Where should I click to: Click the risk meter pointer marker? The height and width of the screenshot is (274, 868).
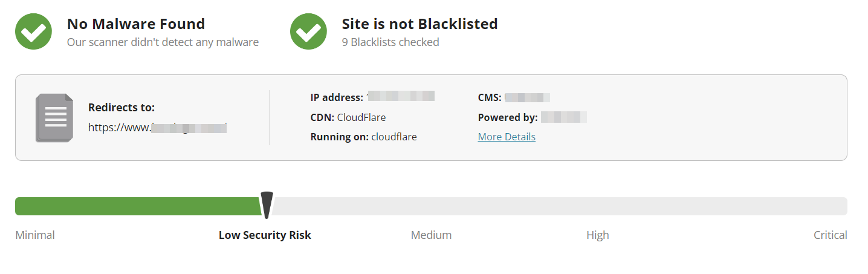point(267,205)
